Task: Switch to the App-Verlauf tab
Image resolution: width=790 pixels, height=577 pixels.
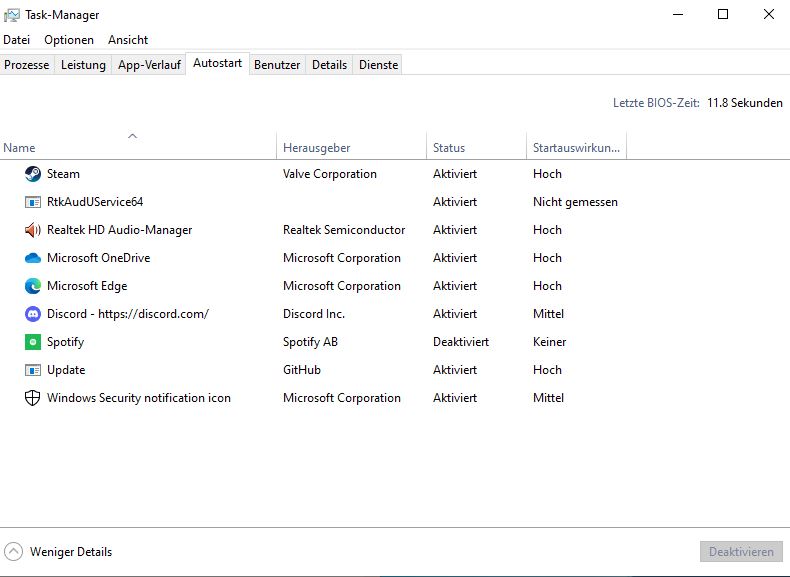Action: click(149, 65)
